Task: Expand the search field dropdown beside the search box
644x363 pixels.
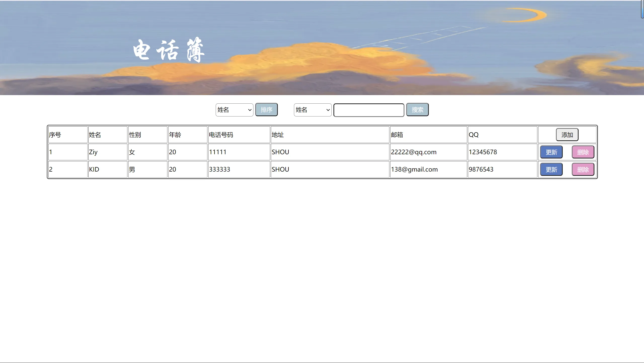Action: (313, 110)
